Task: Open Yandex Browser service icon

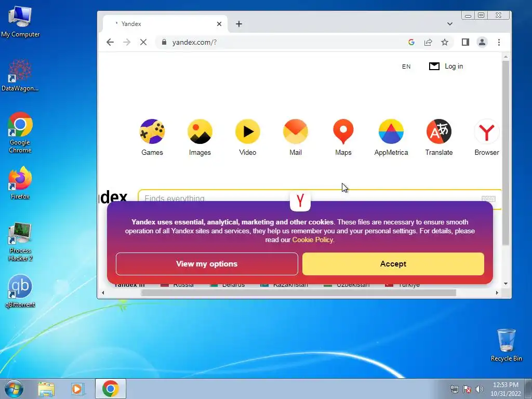Action: point(487,131)
